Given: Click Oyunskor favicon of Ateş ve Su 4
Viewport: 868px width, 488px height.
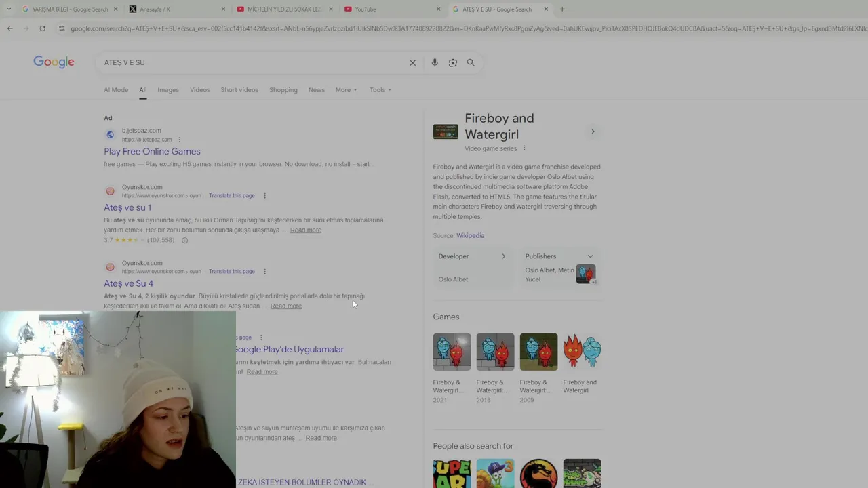Looking at the screenshot, I should tap(110, 267).
